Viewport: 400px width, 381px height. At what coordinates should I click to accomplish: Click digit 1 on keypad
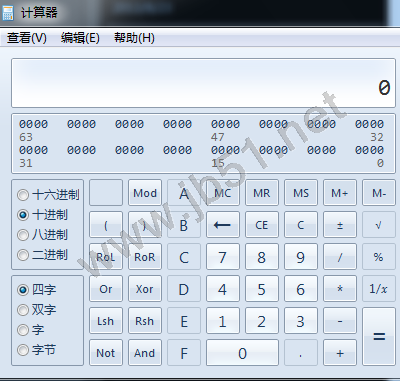223,321
